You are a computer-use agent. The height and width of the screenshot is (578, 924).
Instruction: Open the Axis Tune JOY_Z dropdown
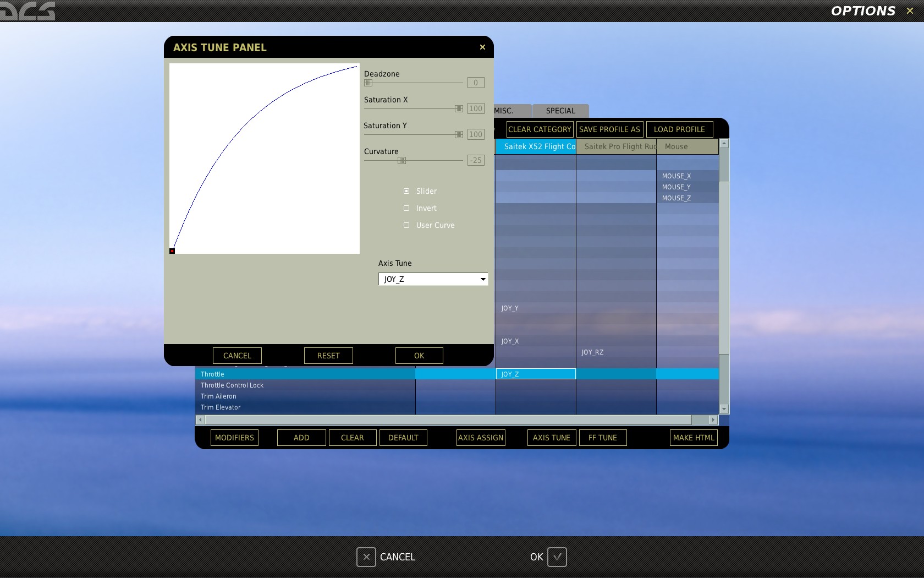coord(433,279)
